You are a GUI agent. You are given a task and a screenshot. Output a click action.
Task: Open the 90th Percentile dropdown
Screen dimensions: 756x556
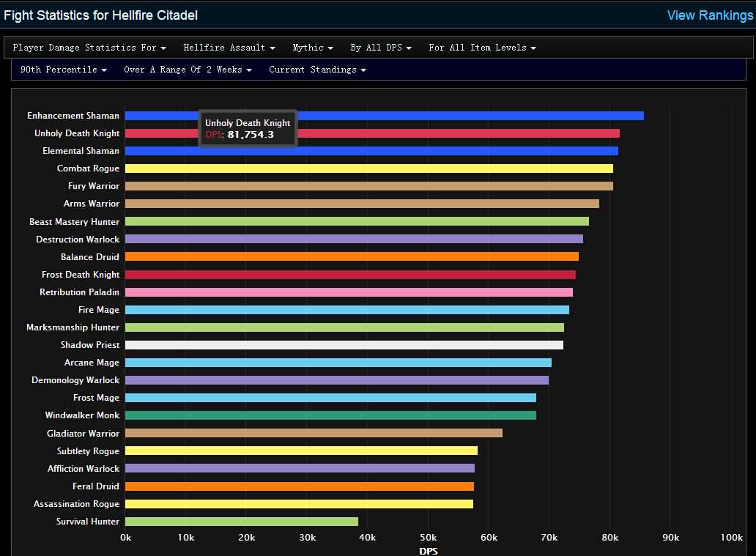click(x=63, y=70)
